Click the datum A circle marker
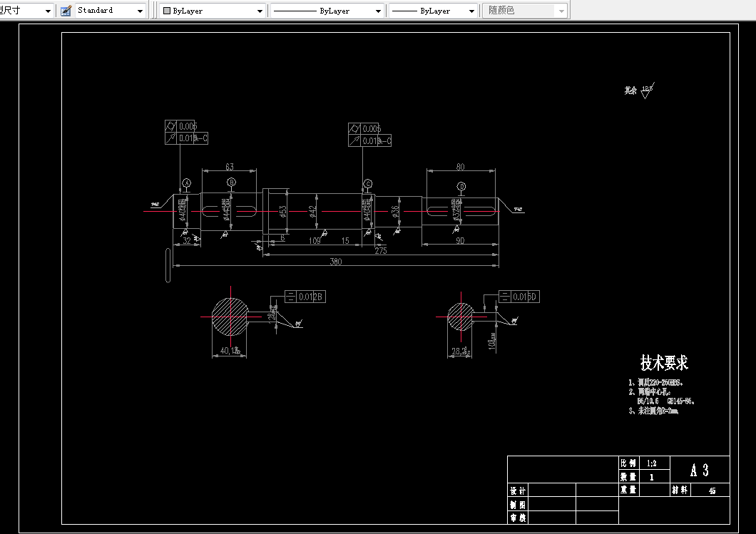This screenshot has width=756, height=534. click(187, 183)
